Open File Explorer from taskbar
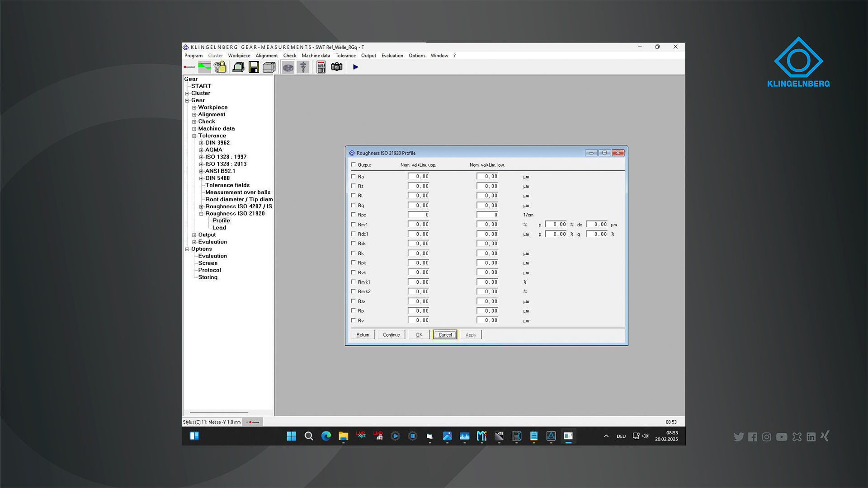868x488 pixels. [x=344, y=436]
